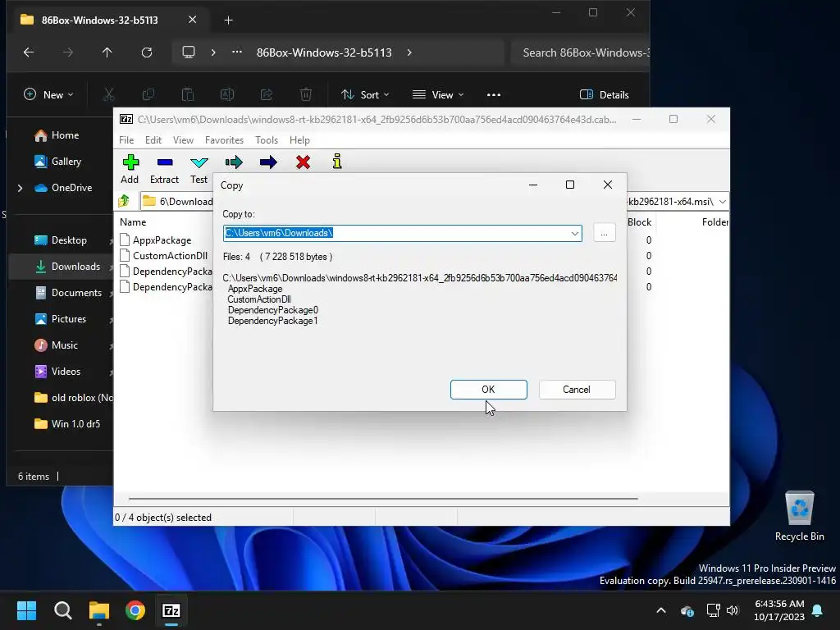Click the Copy arrow icon in 7-Zip toolbar
Screen dimensions: 840x630
(x=234, y=162)
